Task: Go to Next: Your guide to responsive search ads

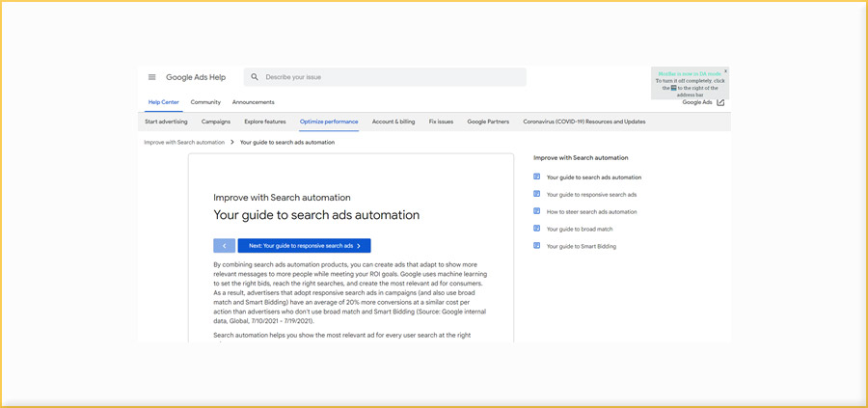Action: click(305, 246)
